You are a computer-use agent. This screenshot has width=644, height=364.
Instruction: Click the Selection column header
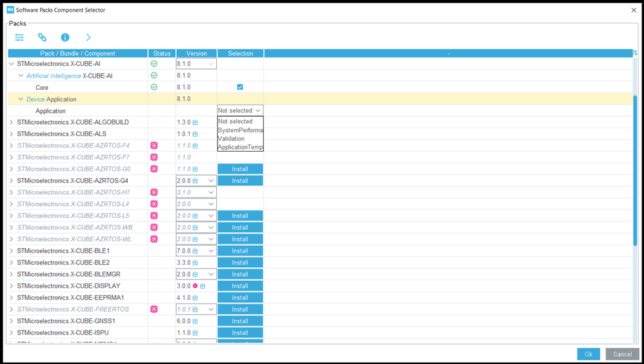pos(240,54)
